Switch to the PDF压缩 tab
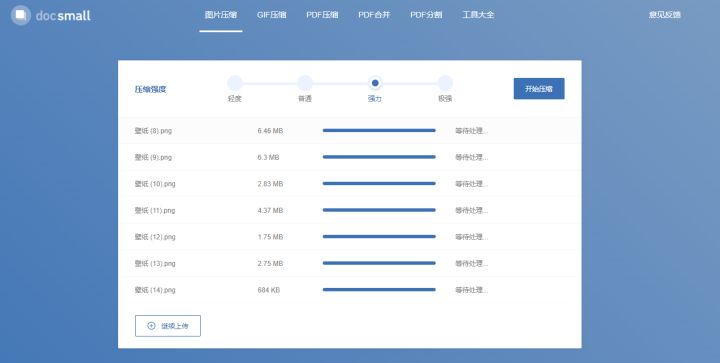 tap(322, 15)
